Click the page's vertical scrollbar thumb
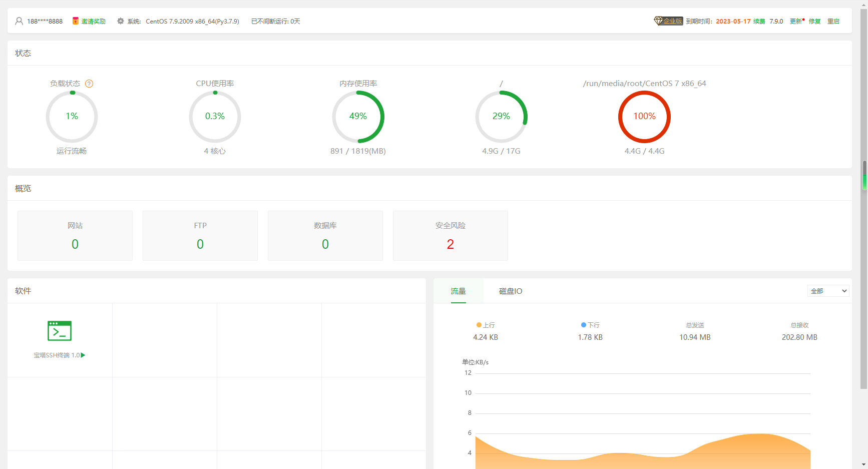This screenshot has height=469, width=868. point(864,175)
